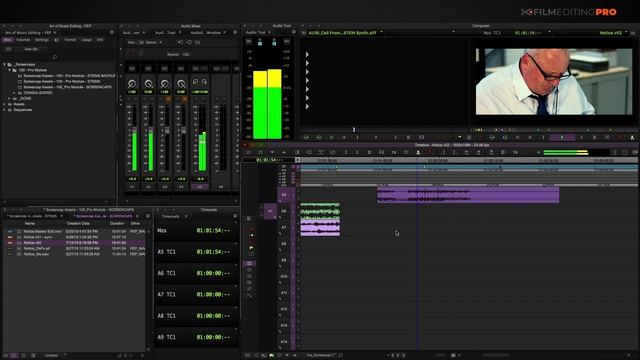Toggle the V1 track selector in timeline
Screen dimensions: 640x360
pyautogui.click(x=284, y=167)
